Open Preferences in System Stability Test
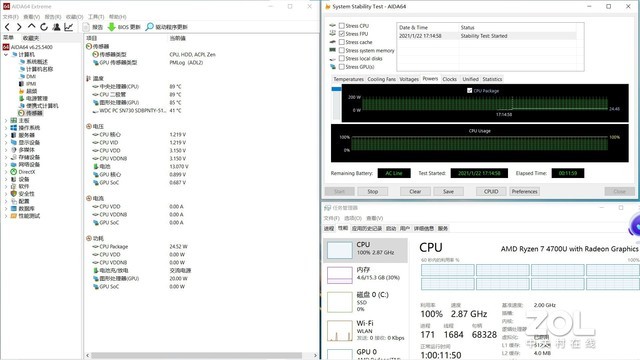The image size is (640, 360). pos(524,191)
